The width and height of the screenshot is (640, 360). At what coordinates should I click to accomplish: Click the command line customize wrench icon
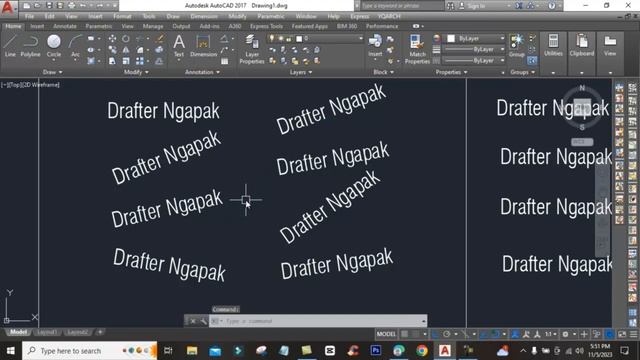point(203,321)
